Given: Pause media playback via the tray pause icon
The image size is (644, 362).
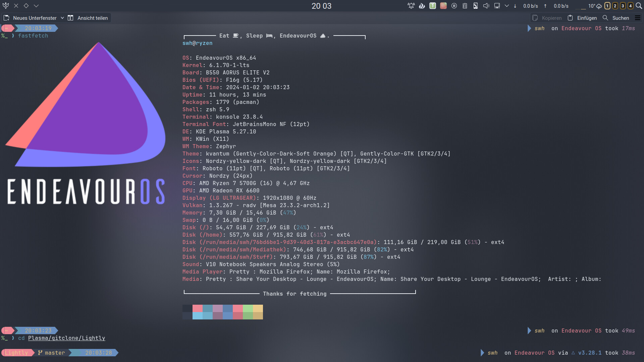Looking at the screenshot, I should (454, 6).
